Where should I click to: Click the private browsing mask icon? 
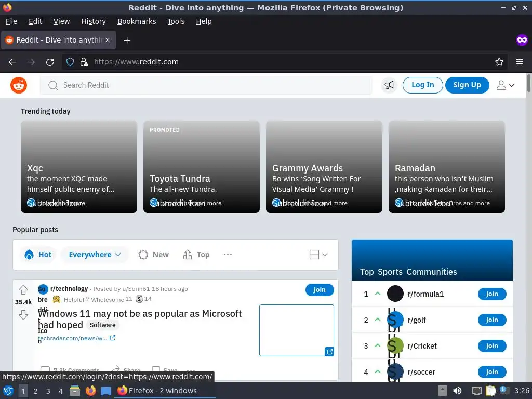point(522,40)
